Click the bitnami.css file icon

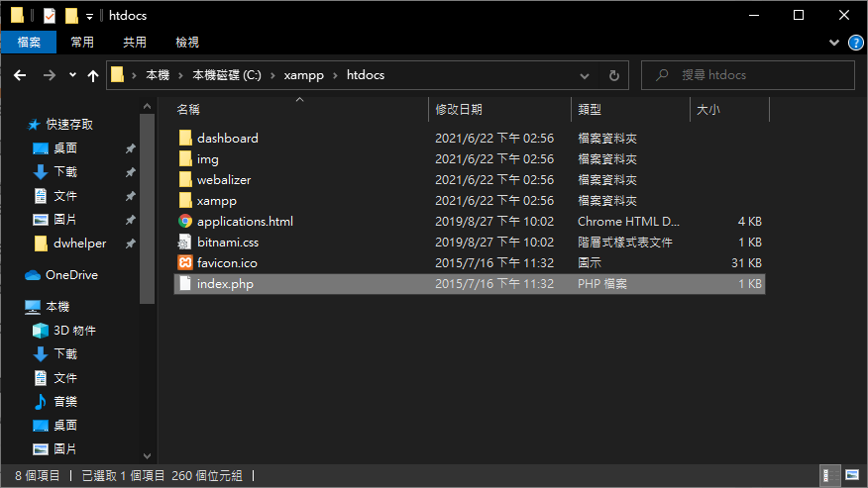(184, 242)
